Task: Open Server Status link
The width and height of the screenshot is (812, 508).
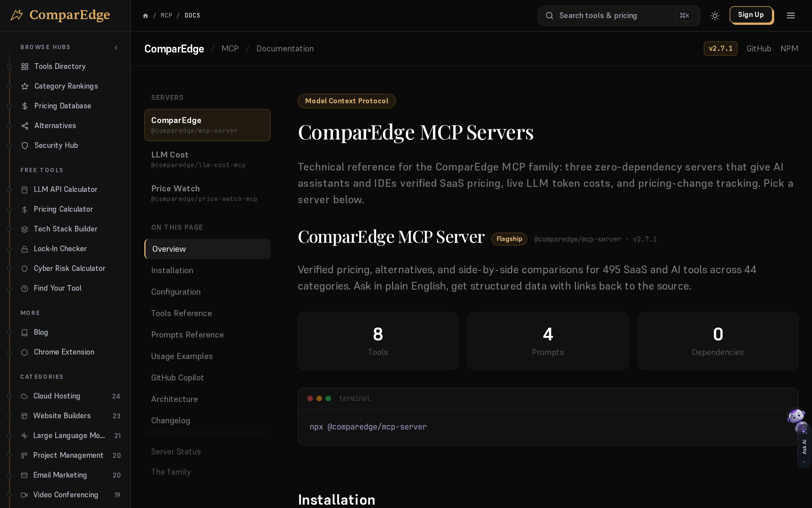Action: (x=176, y=452)
